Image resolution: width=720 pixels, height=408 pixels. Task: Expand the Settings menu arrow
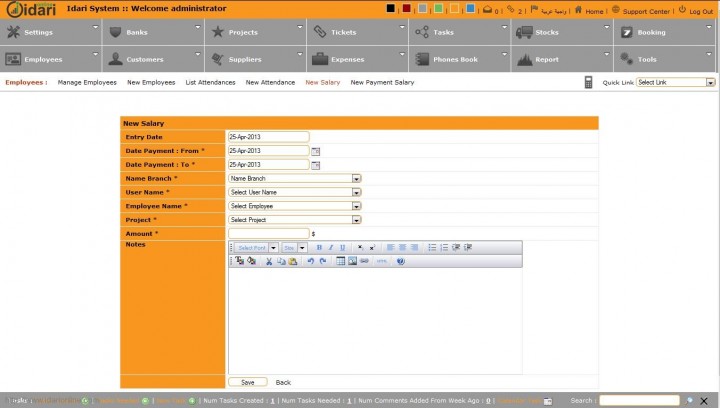pyautogui.click(x=96, y=27)
